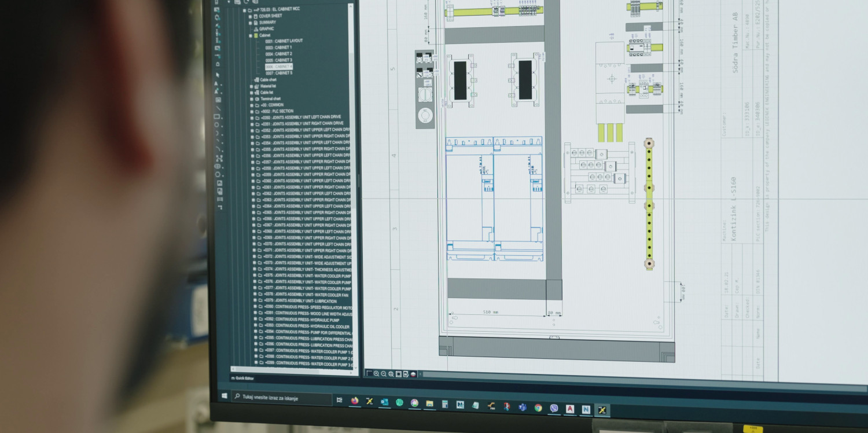This screenshot has height=433, width=868.
Task: Expand +0351 JOINTS ASSEMBLY UNIT RIGHT CHAIN DRIVE
Action: tap(253, 124)
